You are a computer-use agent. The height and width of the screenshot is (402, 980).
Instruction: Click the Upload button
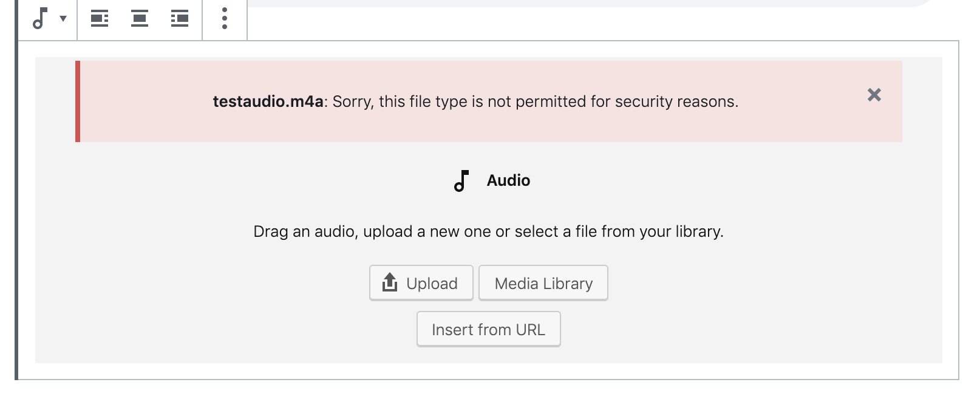pos(421,283)
